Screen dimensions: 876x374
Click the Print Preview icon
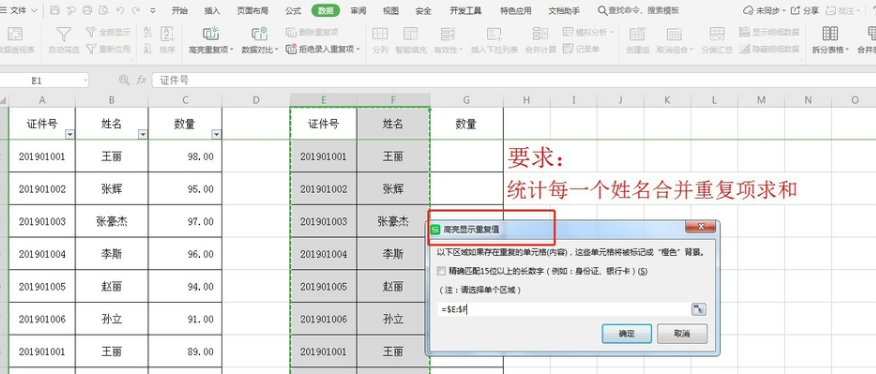tap(103, 10)
